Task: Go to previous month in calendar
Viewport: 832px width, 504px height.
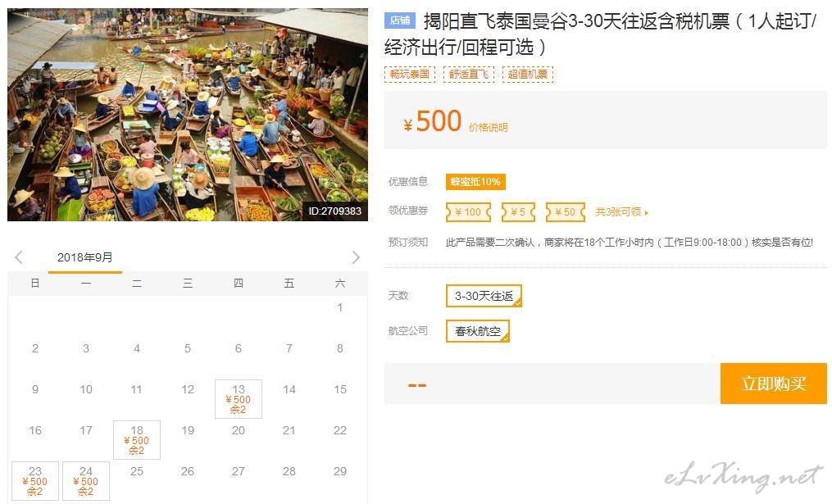Action: point(19,257)
